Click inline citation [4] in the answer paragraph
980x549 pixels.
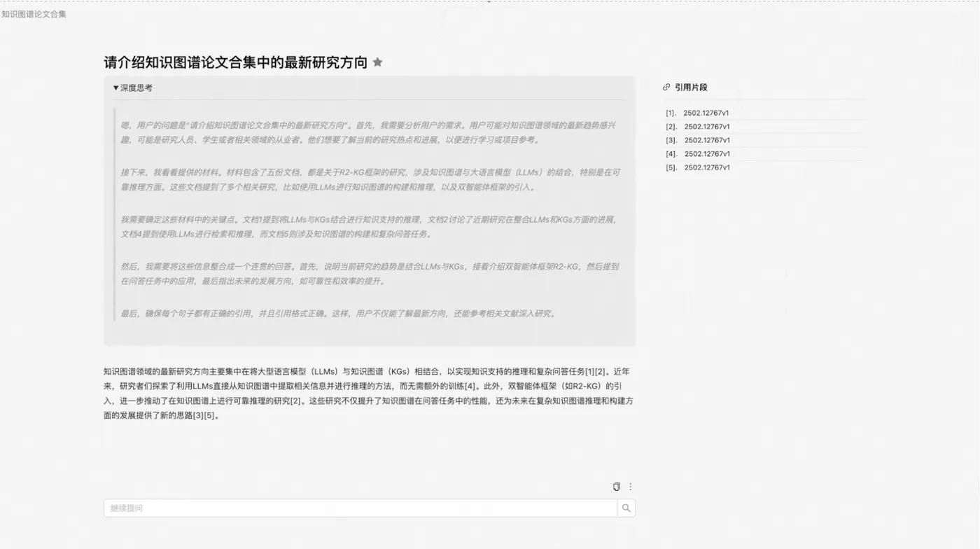(x=470, y=387)
